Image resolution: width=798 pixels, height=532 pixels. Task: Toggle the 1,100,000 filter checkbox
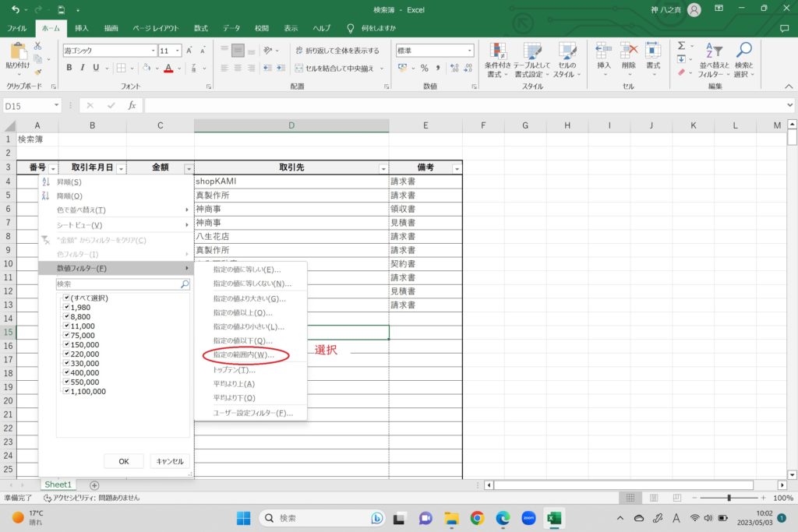[66, 392]
